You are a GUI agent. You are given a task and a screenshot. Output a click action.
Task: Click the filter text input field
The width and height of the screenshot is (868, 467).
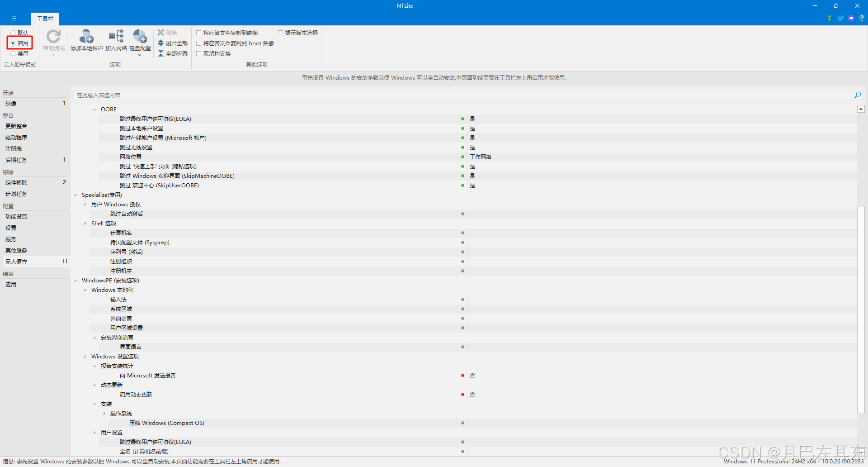[x=462, y=95]
